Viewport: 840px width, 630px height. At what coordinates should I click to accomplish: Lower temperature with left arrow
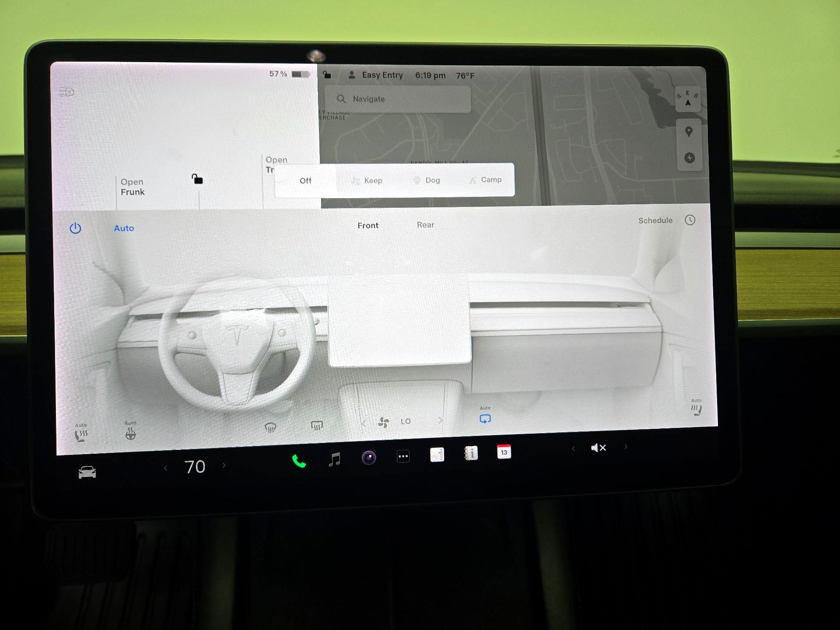165,468
